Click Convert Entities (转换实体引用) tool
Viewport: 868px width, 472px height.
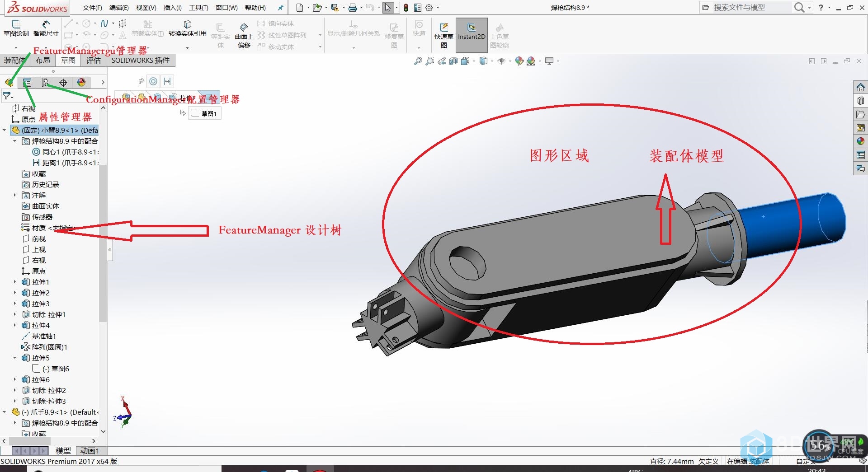(187, 28)
